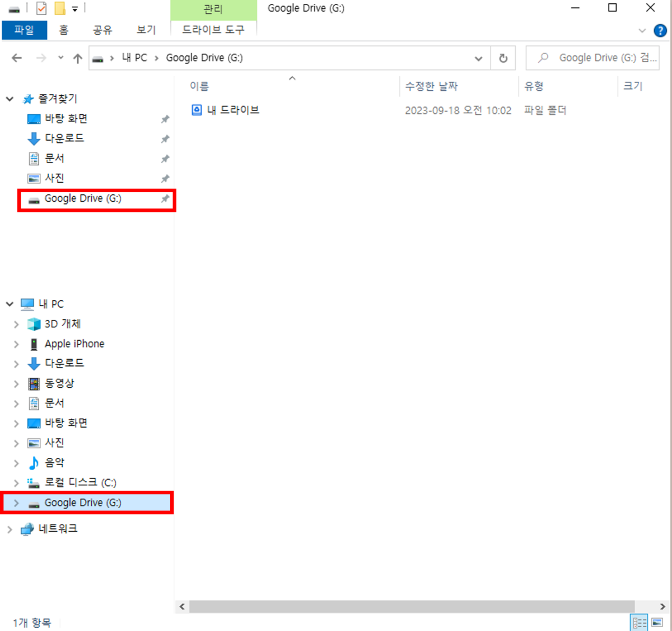Switch to large icons view in status bar
Image resolution: width=672 pixels, height=631 pixels.
657,623
